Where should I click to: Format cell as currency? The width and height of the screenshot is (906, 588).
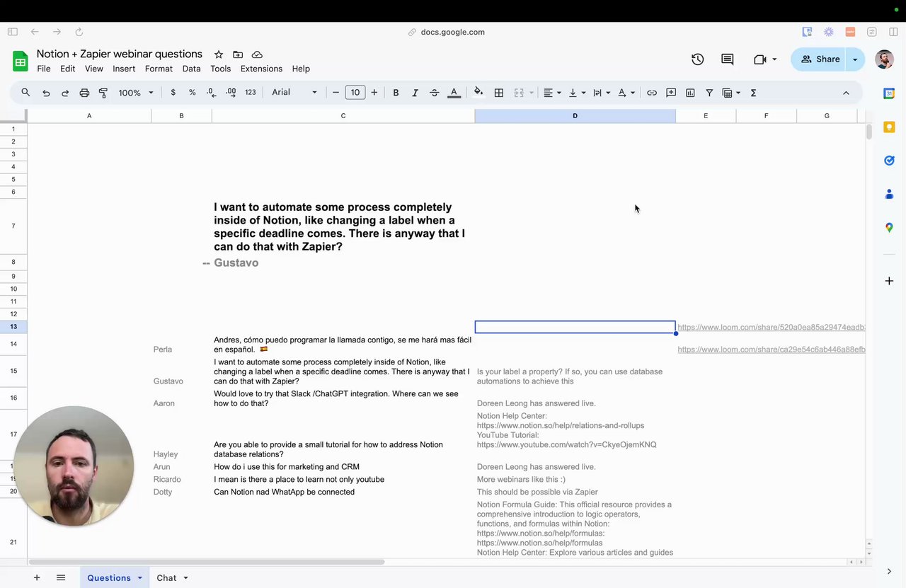[x=173, y=93]
